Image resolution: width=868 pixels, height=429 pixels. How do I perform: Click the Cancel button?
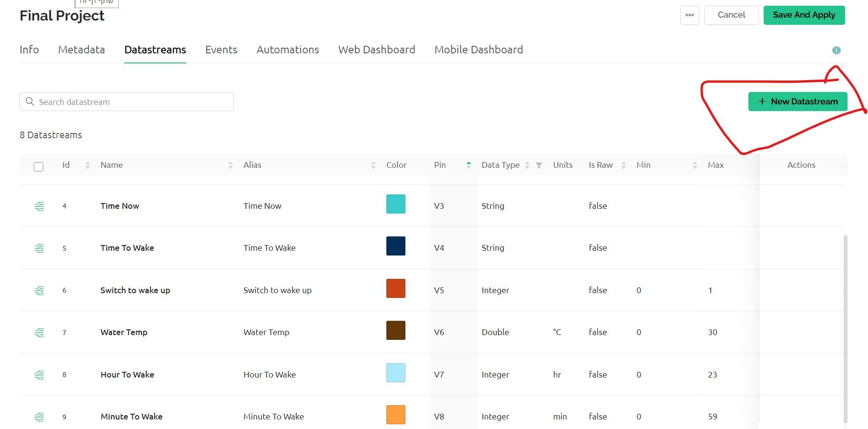(x=731, y=15)
